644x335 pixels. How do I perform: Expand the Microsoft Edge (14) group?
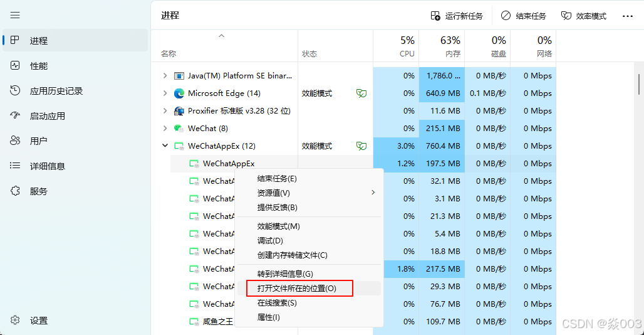[x=165, y=93]
